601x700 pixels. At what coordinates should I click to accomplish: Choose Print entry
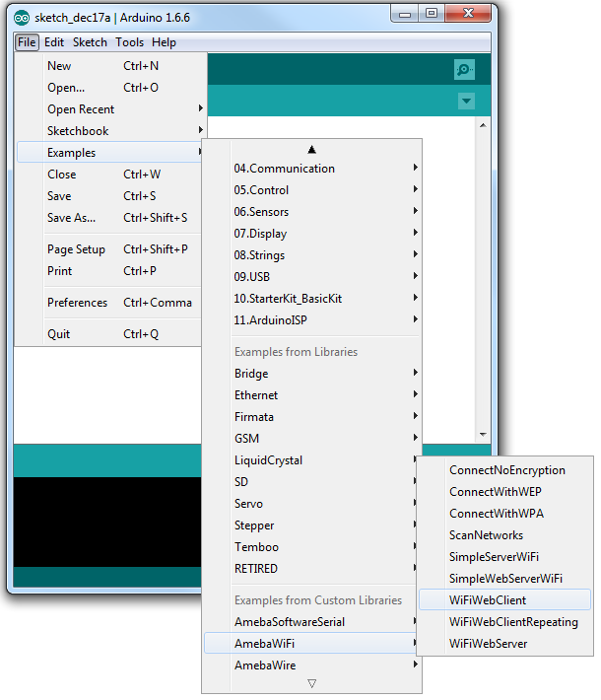click(109, 271)
